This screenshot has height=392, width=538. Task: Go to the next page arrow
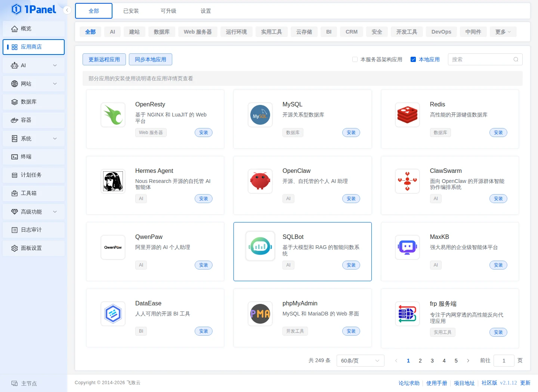point(468,361)
